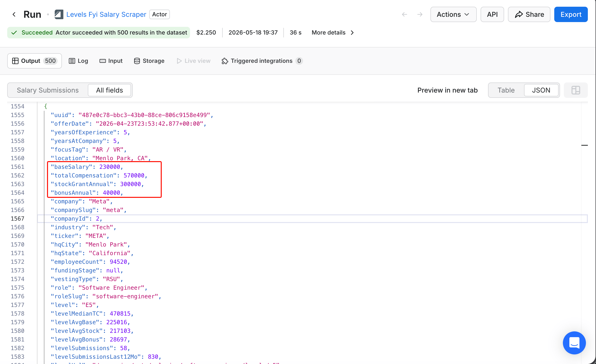596x364 pixels.
Task: Select Salary Submissions view
Action: (x=48, y=90)
